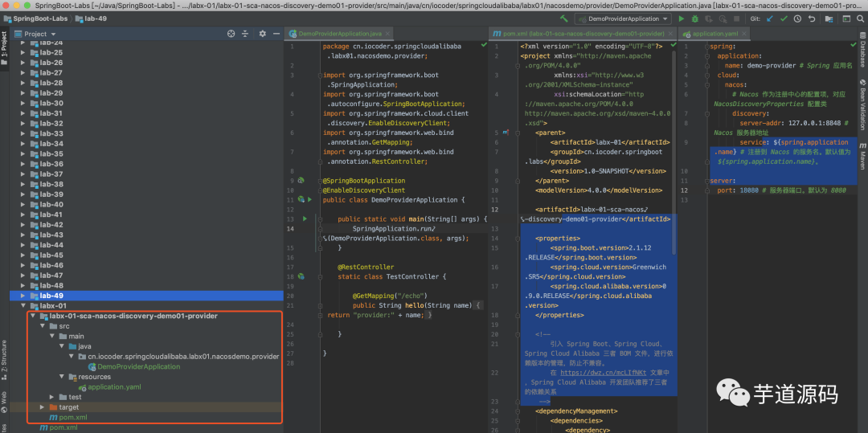Viewport: 868px width, 433px height.
Task: Switch to the DemoProviderApplication.java tab
Action: tap(339, 33)
